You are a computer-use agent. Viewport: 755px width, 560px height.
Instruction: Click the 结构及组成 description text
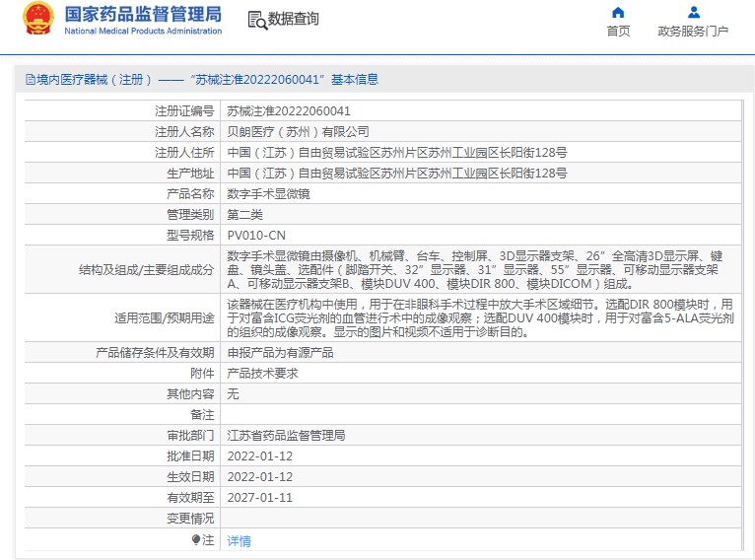click(475, 269)
